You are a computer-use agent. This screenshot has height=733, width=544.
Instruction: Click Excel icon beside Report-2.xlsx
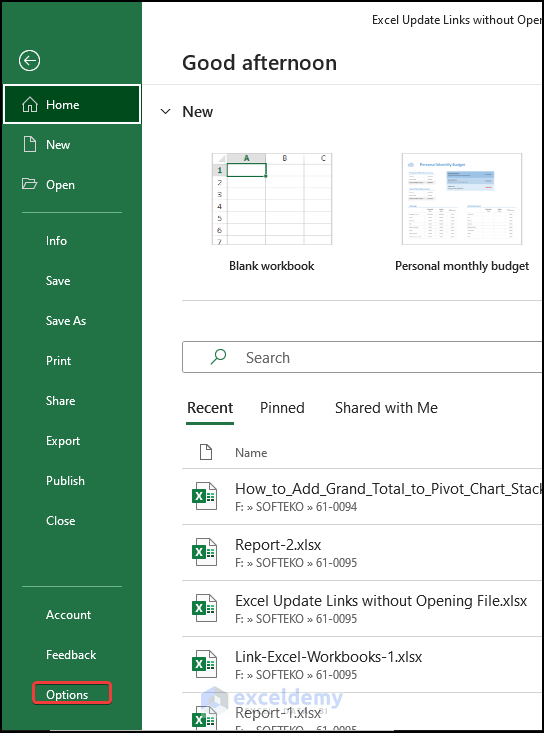pyautogui.click(x=204, y=552)
